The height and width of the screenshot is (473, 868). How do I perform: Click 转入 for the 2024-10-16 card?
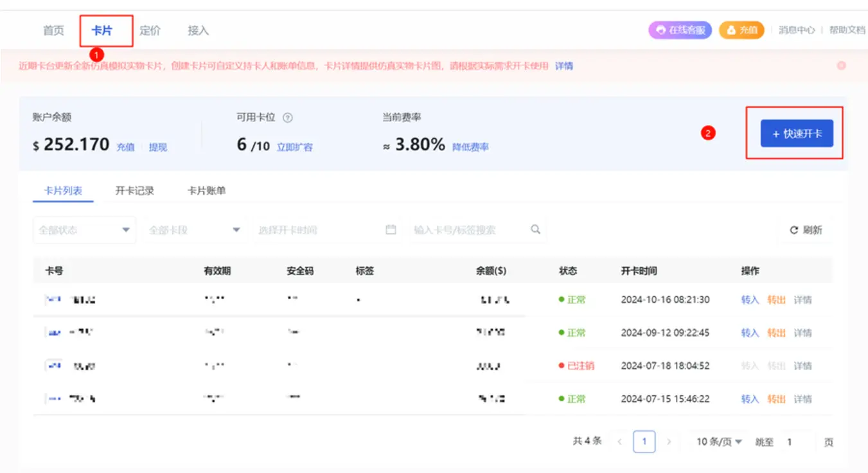750,300
